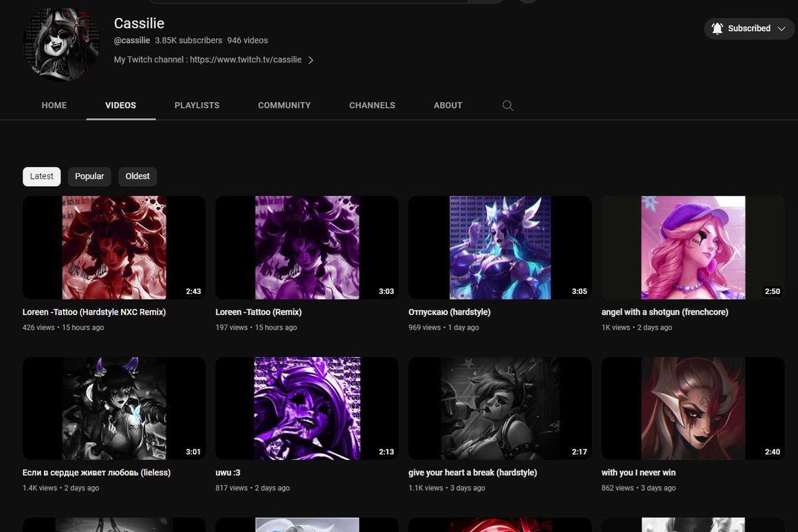Open thumbnail of Loreen -Tattoo (Hardstyle NXC Remix)
This screenshot has width=798, height=532.
click(114, 247)
